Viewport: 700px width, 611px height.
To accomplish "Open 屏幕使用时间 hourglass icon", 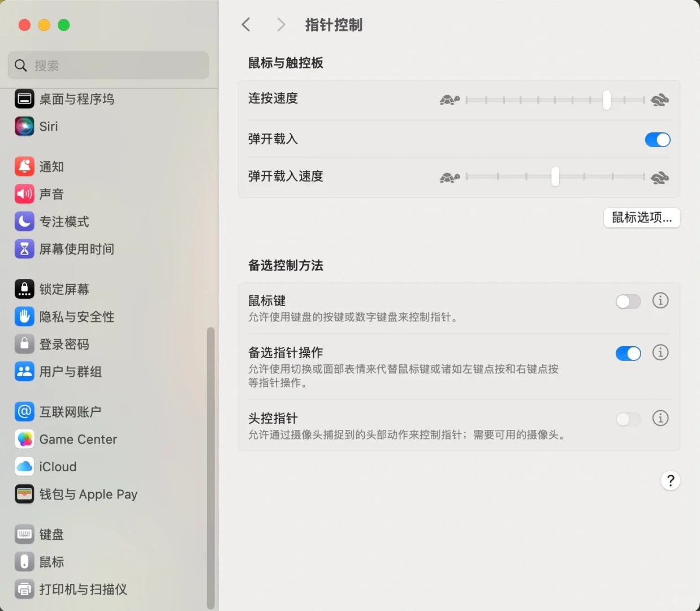I will pos(24,248).
